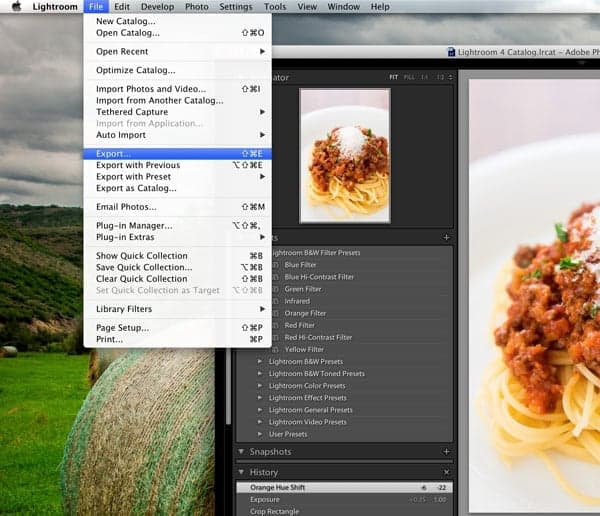Choose New Catalog… from File menu
600x516 pixels.
[178, 21]
